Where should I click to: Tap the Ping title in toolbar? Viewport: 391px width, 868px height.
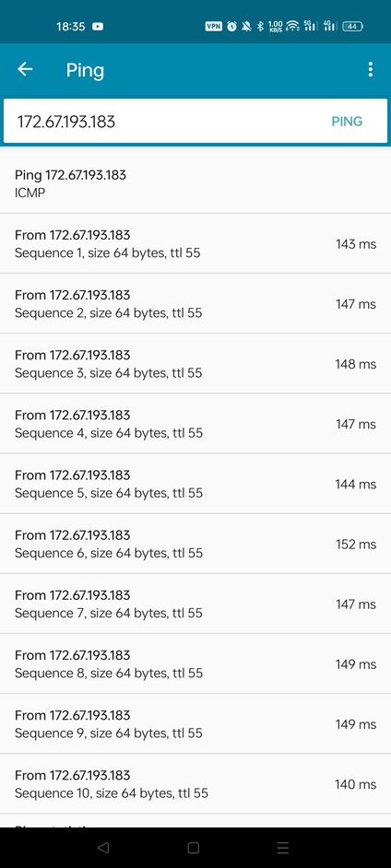click(x=85, y=70)
